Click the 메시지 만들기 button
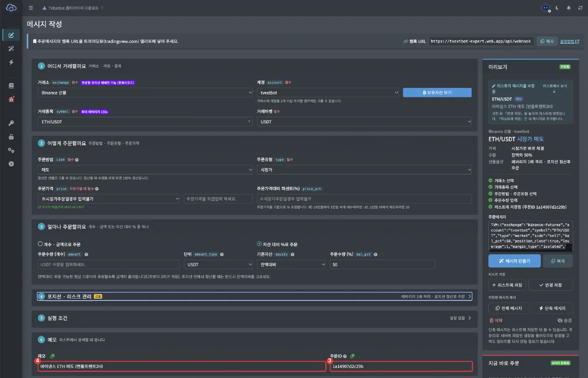The image size is (588, 378). pyautogui.click(x=514, y=261)
